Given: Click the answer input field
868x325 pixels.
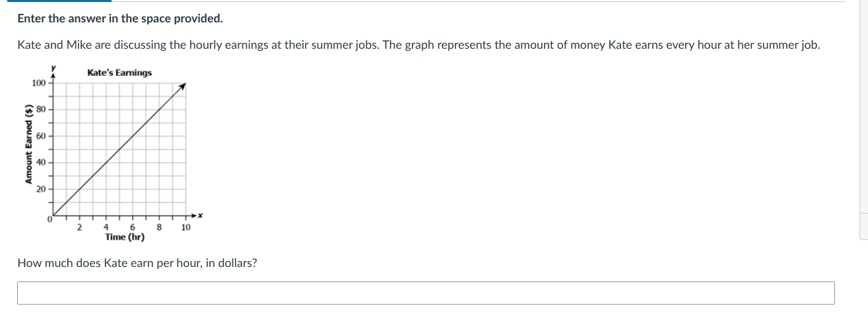Looking at the screenshot, I should click(x=426, y=293).
